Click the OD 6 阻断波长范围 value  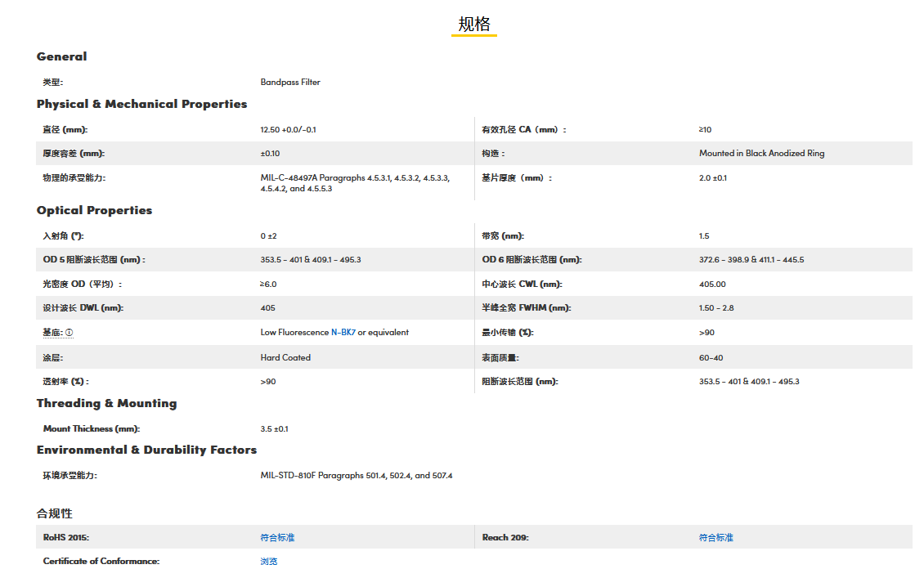[x=751, y=259]
